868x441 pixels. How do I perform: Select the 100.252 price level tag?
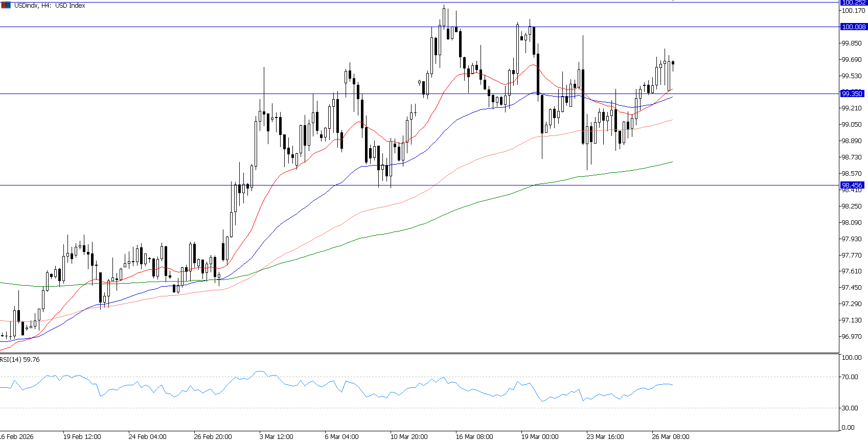tap(853, 3)
